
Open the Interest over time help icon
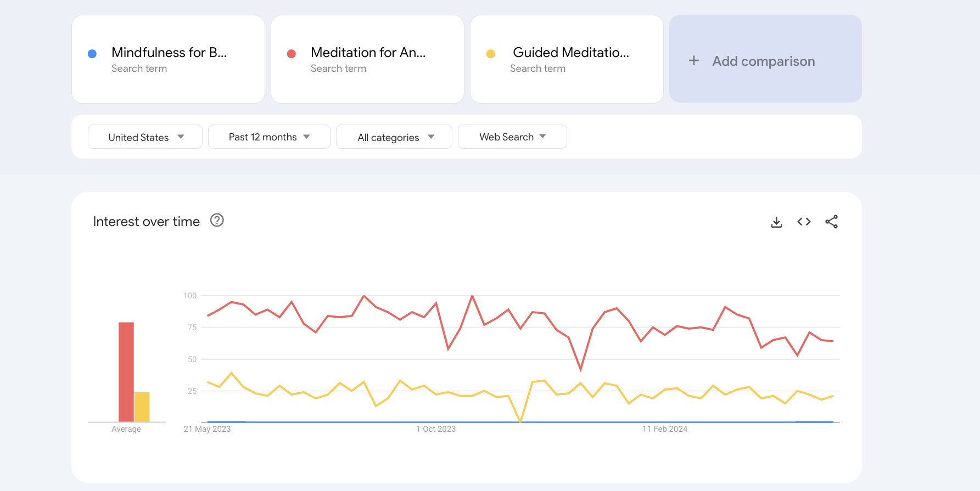pyautogui.click(x=217, y=221)
